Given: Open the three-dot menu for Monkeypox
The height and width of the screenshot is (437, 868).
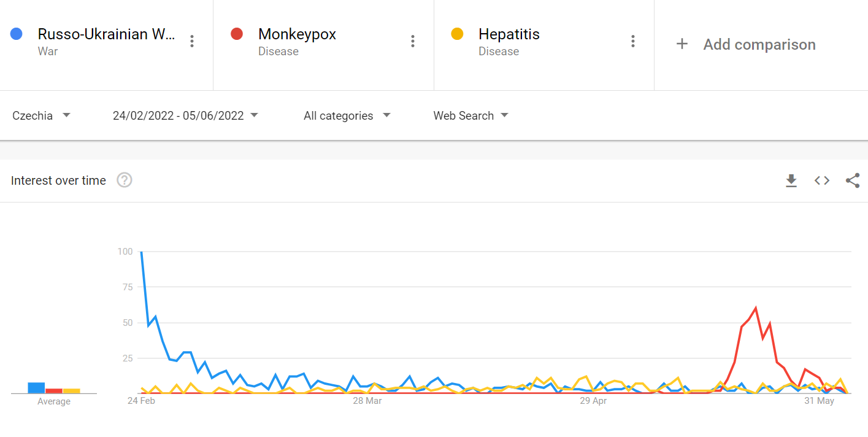Looking at the screenshot, I should pos(413,41).
